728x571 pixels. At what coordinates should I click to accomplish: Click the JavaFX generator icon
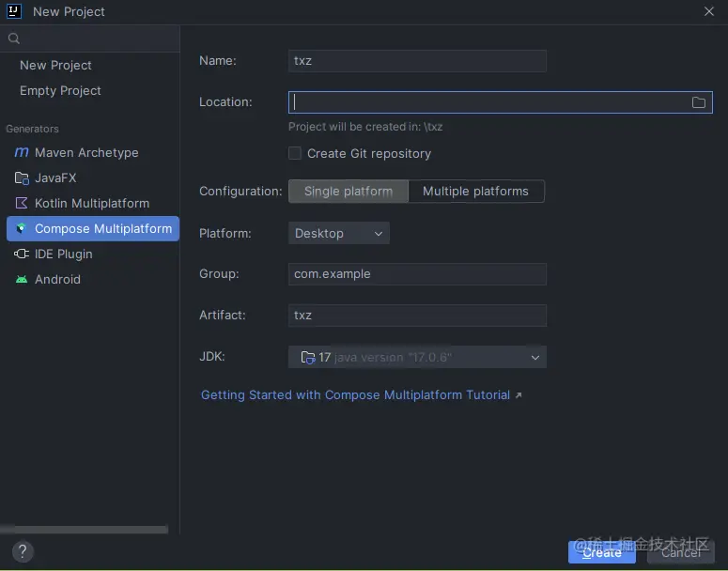pyautogui.click(x=22, y=177)
